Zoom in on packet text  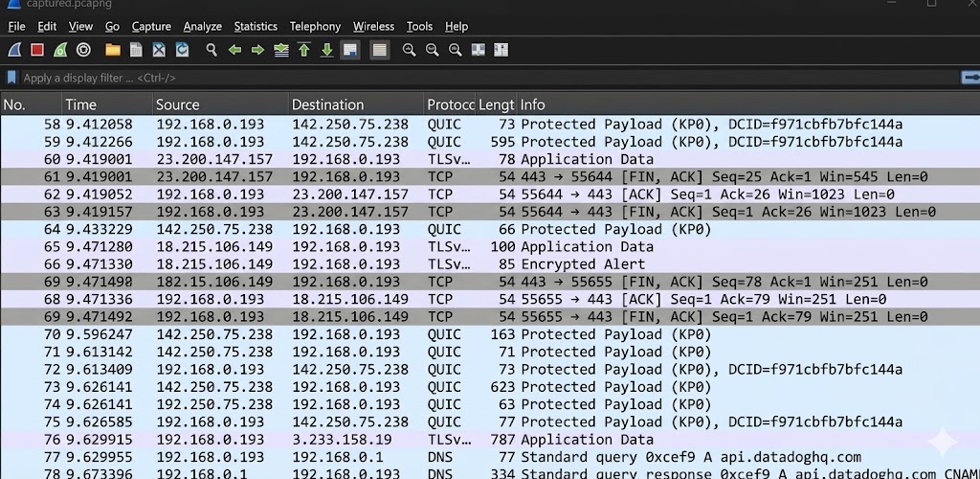[410, 50]
